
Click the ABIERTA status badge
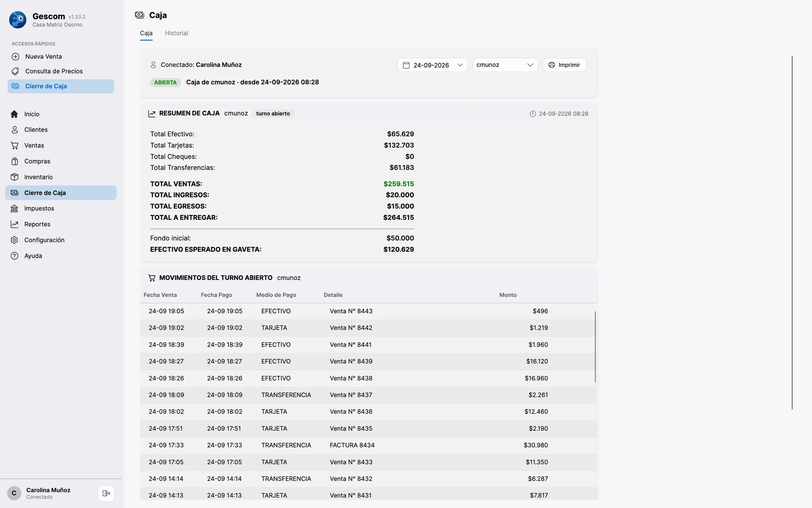click(x=165, y=83)
